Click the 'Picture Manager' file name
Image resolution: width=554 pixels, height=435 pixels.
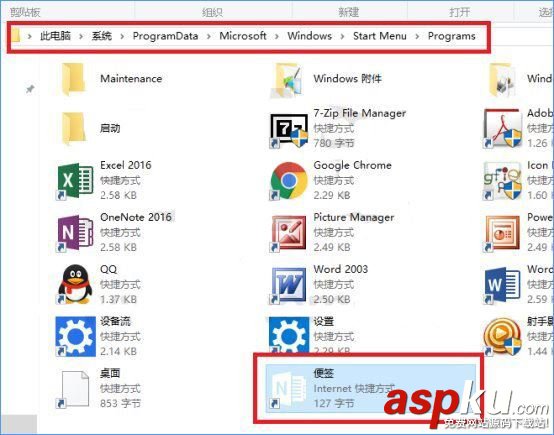(x=354, y=217)
